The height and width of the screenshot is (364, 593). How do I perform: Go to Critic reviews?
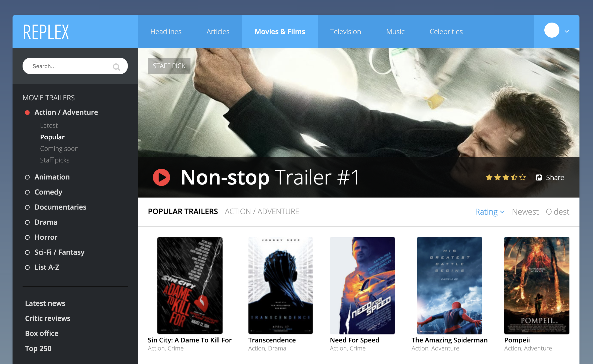48,318
